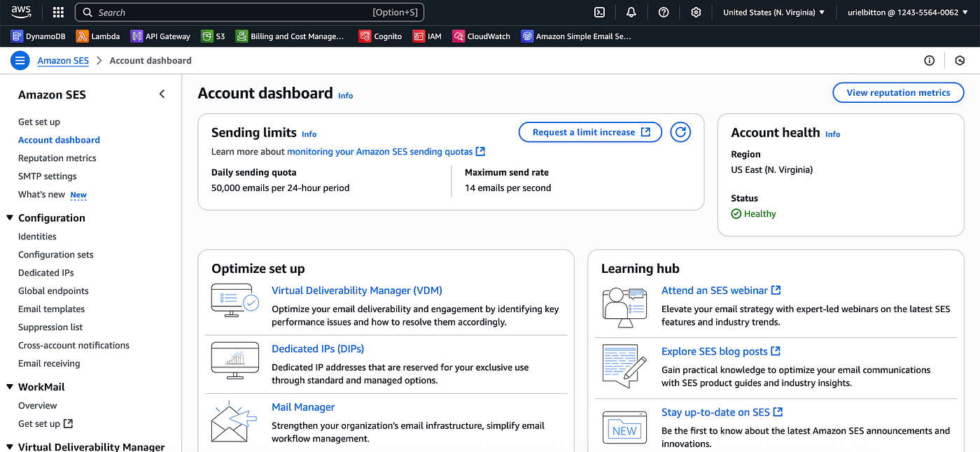Open the Cognito service shortcut
The width and height of the screenshot is (980, 452).
380,36
